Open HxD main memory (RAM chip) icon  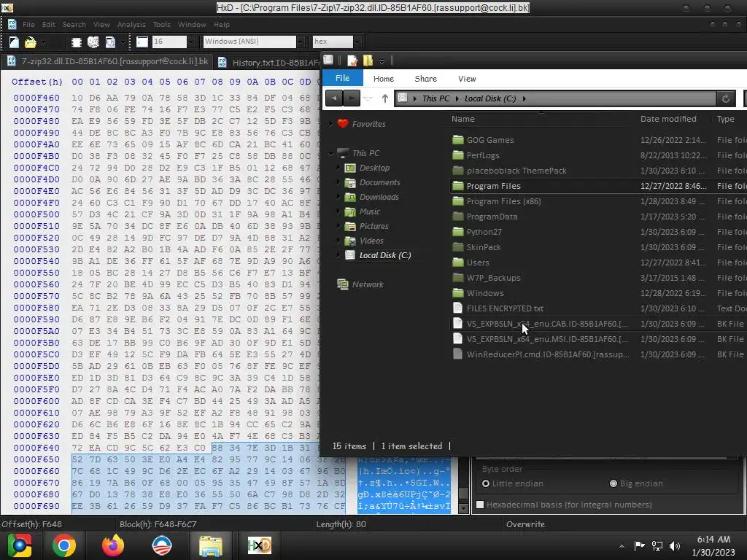[x=76, y=42]
